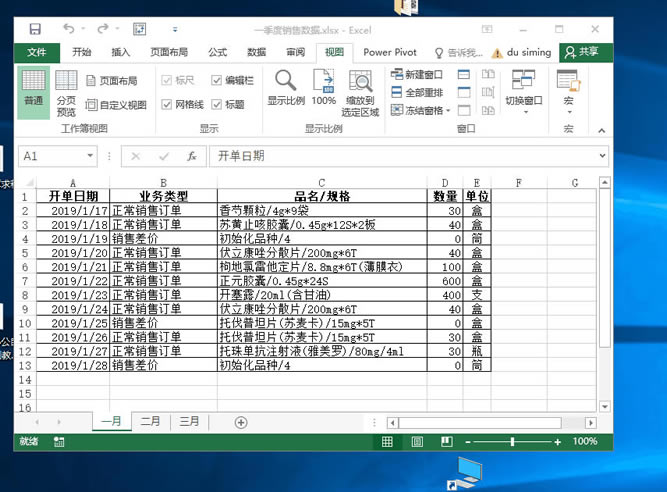
Task: Click the Tell Me (告诉我) search box
Action: [459, 53]
